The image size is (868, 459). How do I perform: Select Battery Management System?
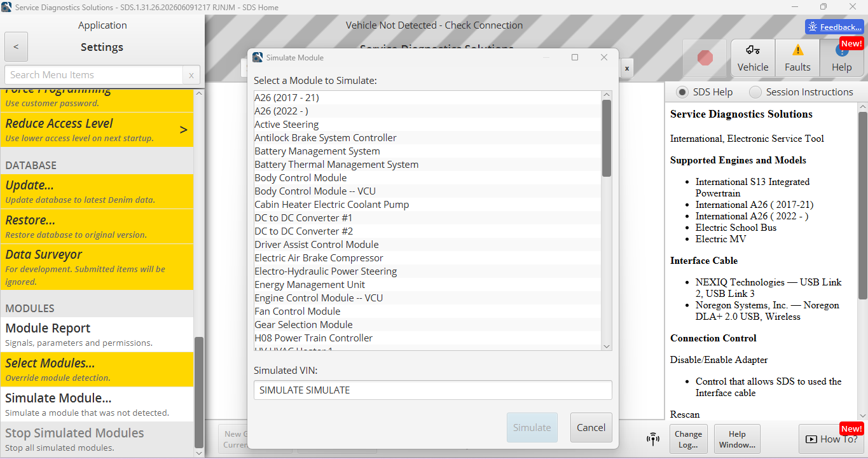coord(427,151)
